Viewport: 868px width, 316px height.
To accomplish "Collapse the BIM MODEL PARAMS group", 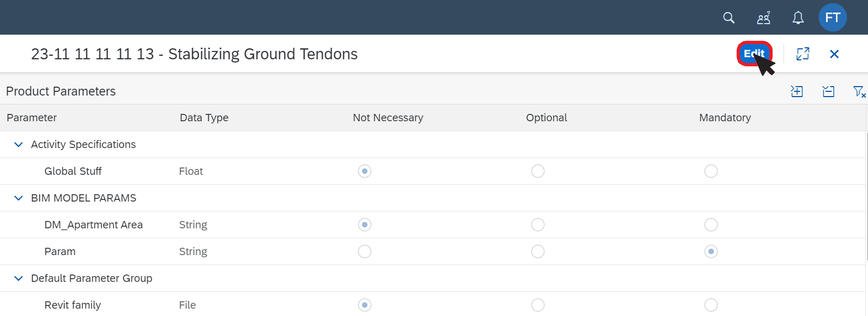I will click(18, 198).
